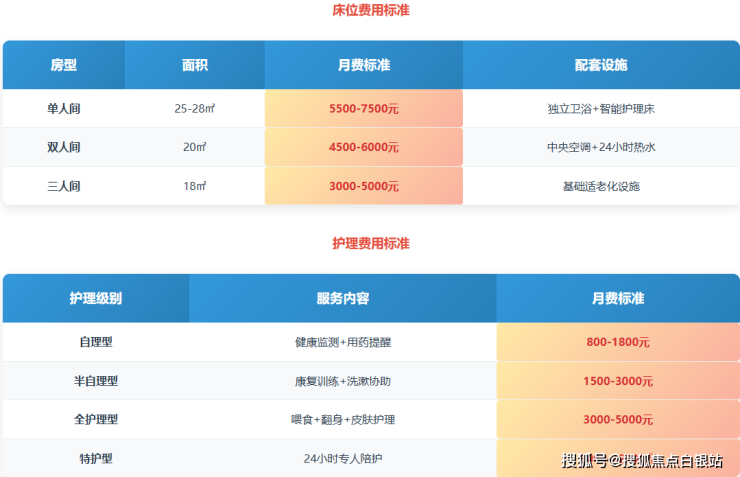
Task: Click the 康复训练+洗漱协助 service cell
Action: (x=343, y=381)
